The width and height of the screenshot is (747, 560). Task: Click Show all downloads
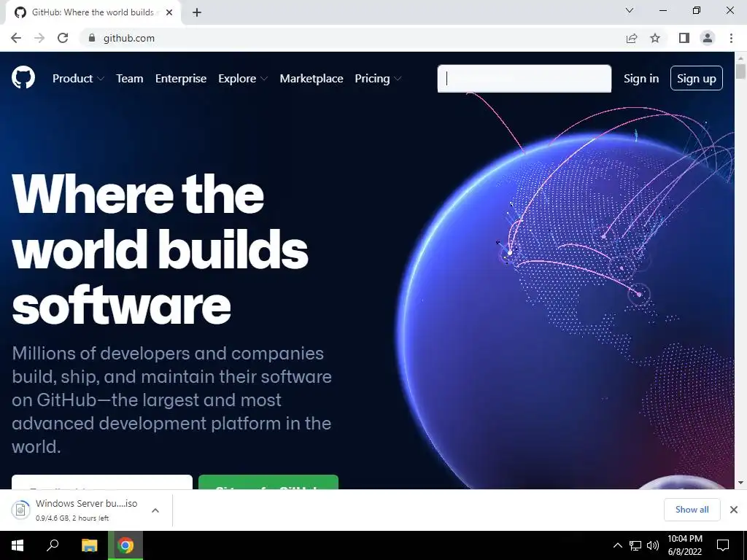click(x=692, y=510)
